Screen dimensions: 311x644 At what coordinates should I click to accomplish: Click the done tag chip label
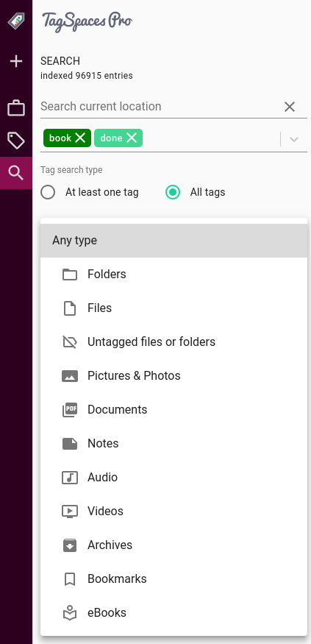[x=111, y=138]
